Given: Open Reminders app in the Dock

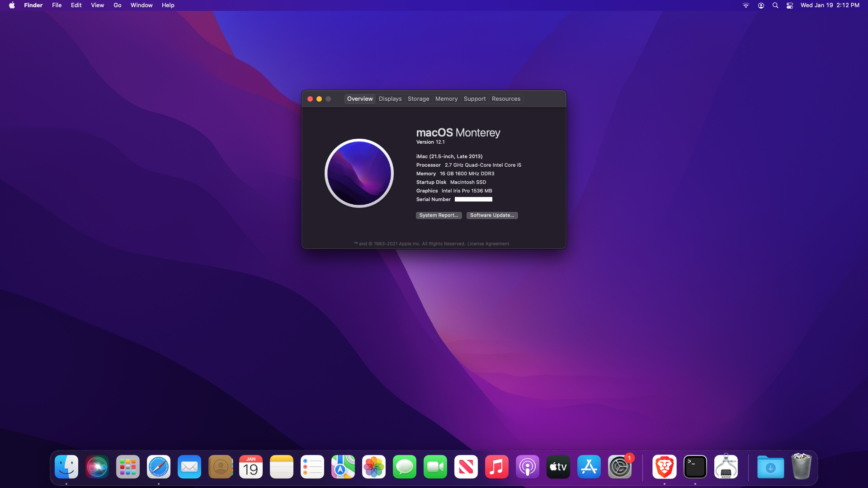Looking at the screenshot, I should coord(312,467).
